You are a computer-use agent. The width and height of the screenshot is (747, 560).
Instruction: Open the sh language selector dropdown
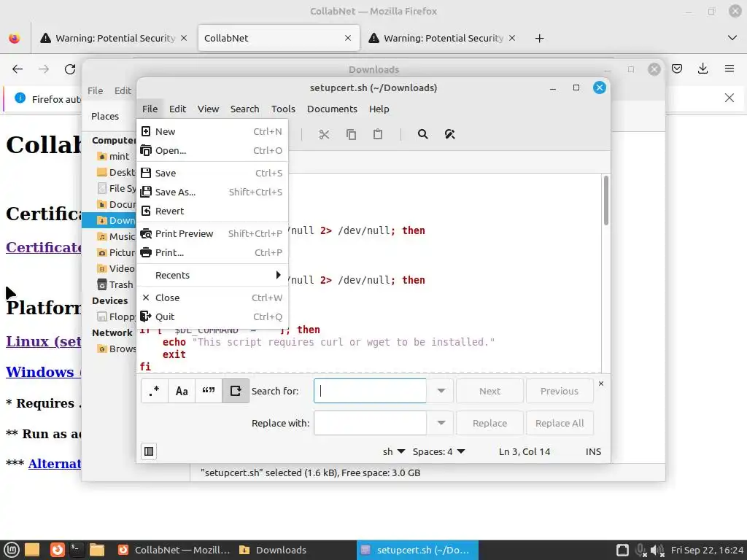(x=393, y=451)
